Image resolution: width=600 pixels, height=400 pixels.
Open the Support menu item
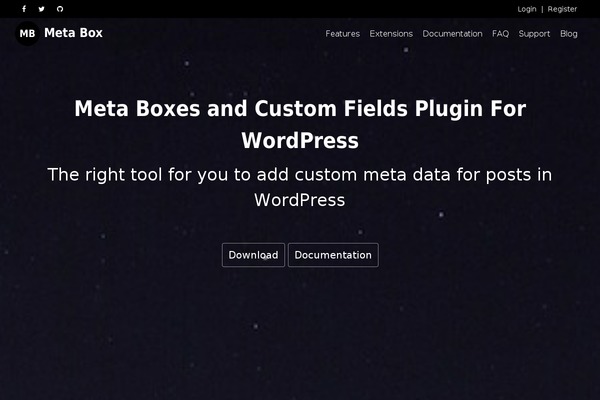pyautogui.click(x=534, y=34)
